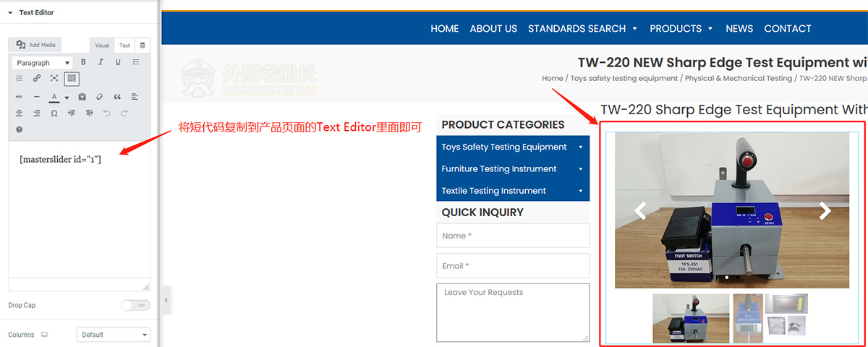
Task: Open the Paragraph format dropdown
Action: [42, 63]
